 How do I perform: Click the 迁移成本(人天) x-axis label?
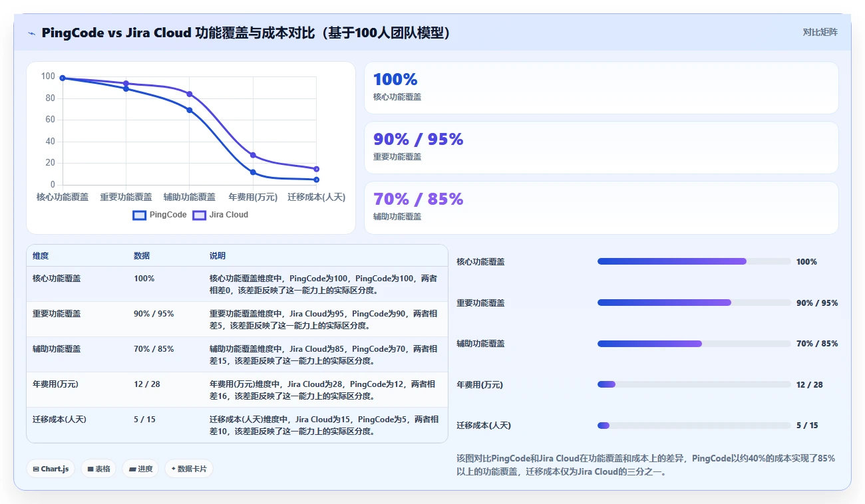[x=316, y=197]
